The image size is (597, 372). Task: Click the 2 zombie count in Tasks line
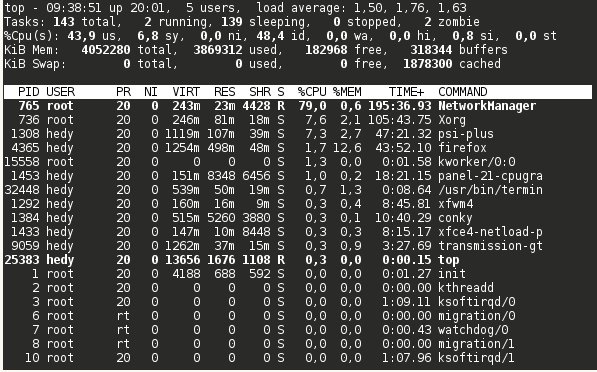pyautogui.click(x=452, y=22)
